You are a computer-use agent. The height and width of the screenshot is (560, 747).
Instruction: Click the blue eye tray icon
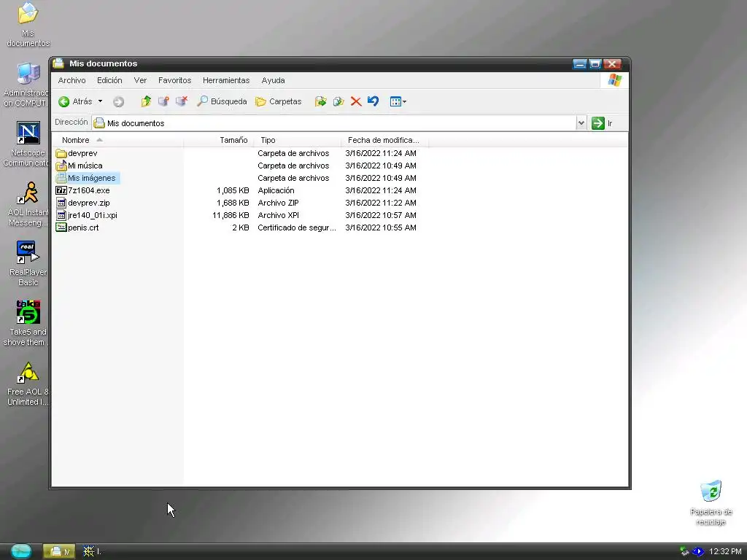tap(698, 551)
